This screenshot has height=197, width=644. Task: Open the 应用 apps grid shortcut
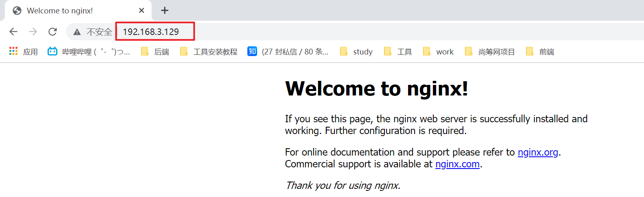coord(24,52)
